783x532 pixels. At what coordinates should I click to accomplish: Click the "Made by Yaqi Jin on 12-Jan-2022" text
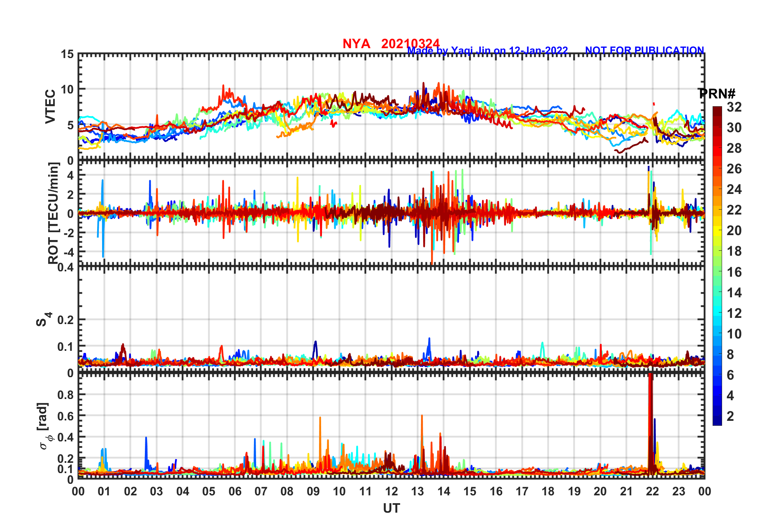pos(487,51)
